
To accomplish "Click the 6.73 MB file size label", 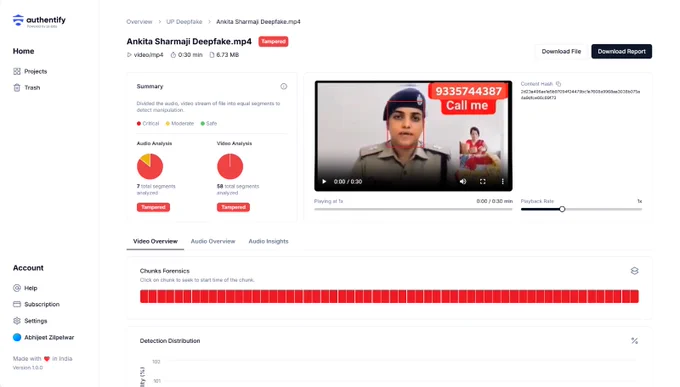I will coord(224,55).
